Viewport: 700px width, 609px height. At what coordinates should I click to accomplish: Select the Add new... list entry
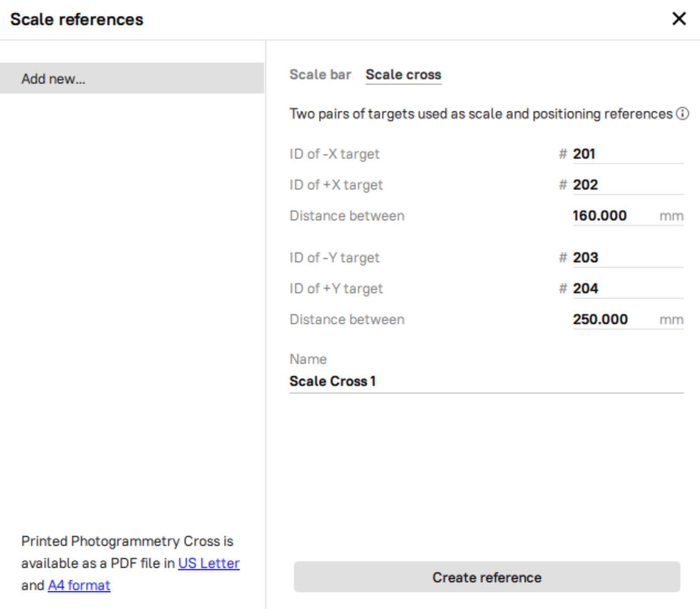pyautogui.click(x=132, y=79)
